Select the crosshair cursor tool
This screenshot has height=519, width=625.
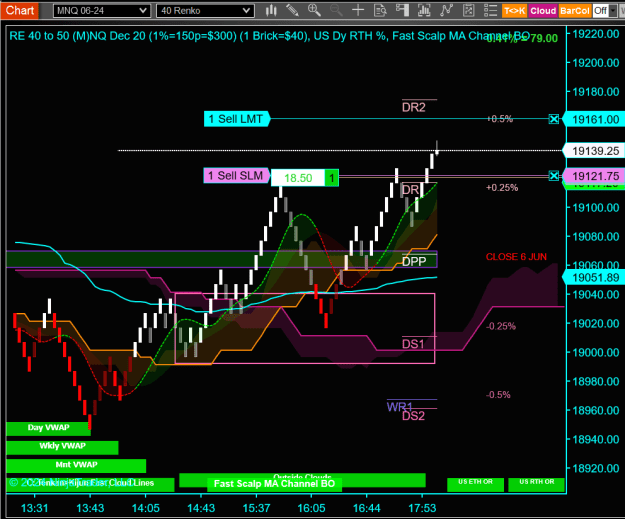coord(358,10)
